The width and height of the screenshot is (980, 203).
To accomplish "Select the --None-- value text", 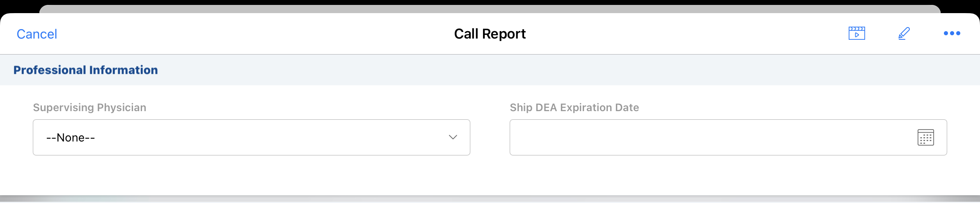I will (x=71, y=138).
